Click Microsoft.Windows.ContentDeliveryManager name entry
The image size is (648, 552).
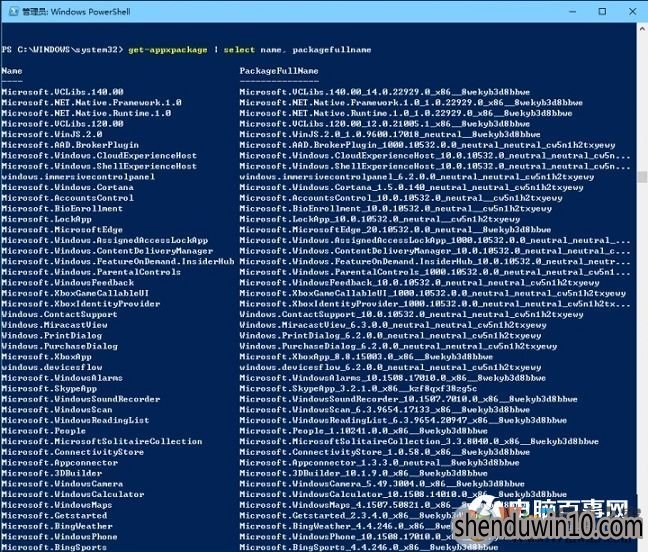(x=107, y=251)
